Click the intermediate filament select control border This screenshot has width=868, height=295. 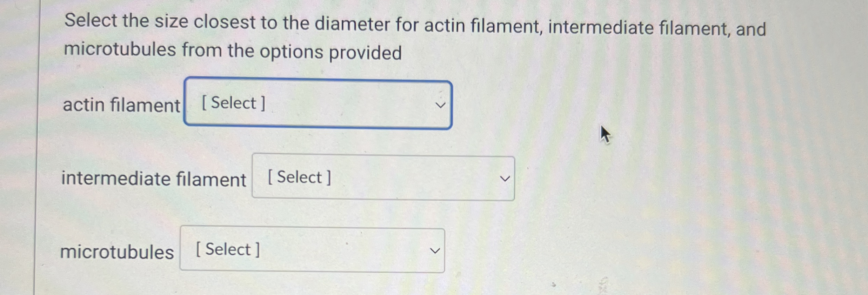[382, 155]
